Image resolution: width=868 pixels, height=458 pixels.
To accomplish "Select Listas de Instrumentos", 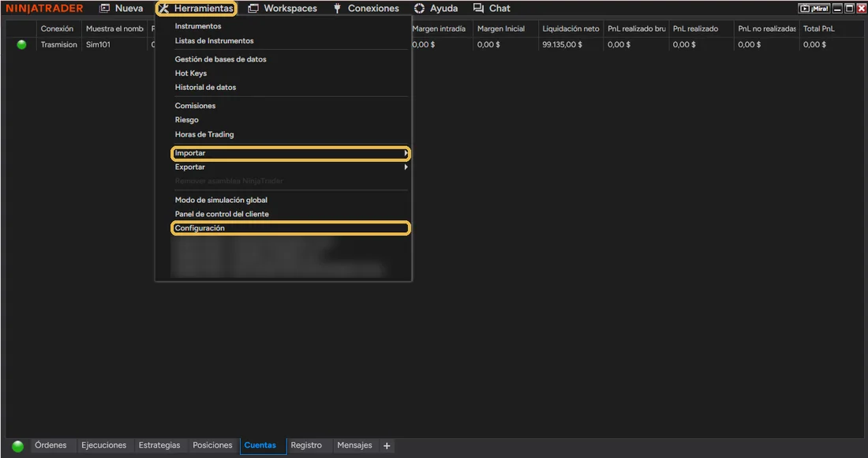I will click(214, 40).
